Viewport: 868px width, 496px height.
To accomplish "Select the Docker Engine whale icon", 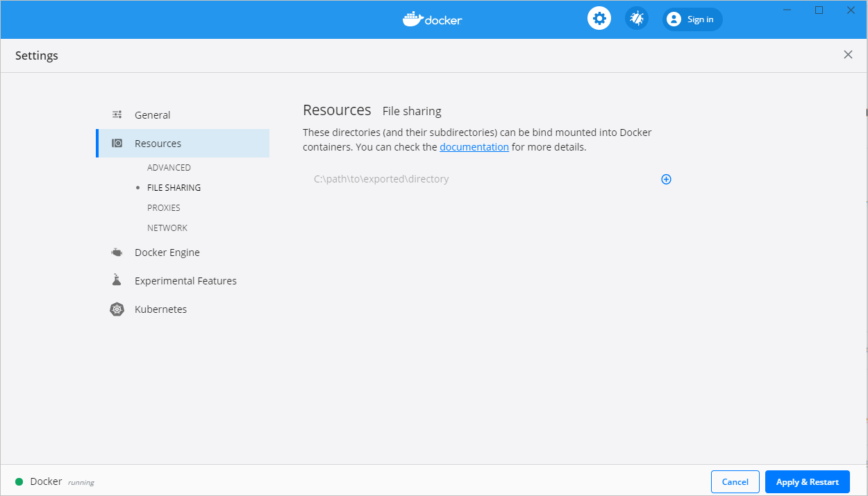I will [116, 252].
